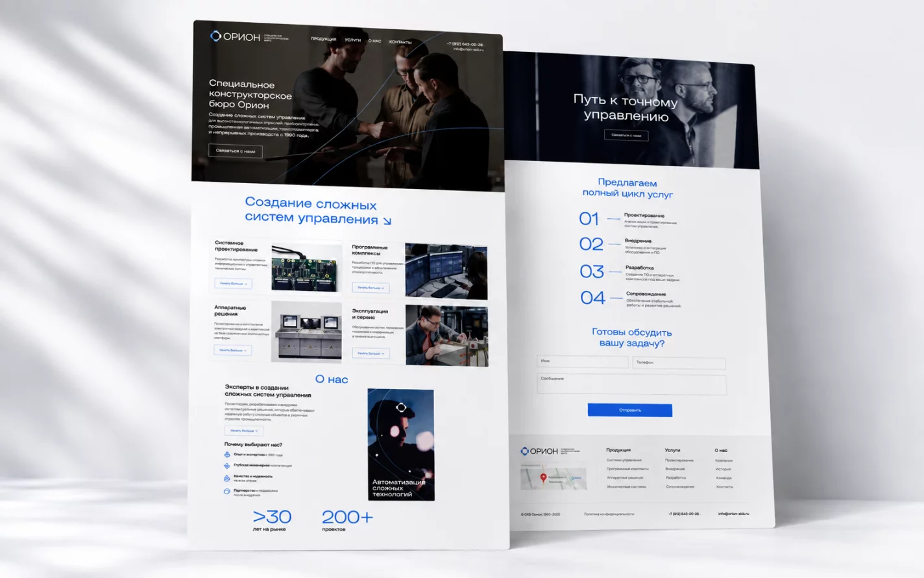Image resolution: width=924 pixels, height=578 pixels.
Task: Open the 'О нас' header menu item
Action: (x=375, y=41)
